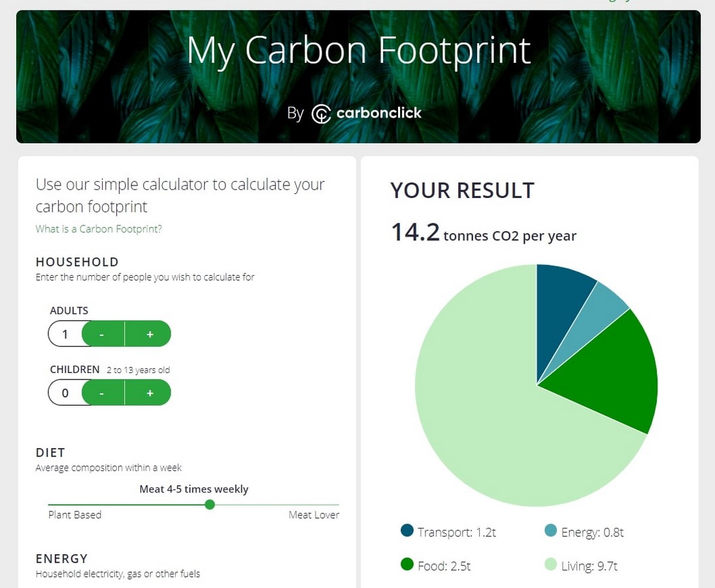This screenshot has width=715, height=588.
Task: Click the Food legend green dot
Action: tap(407, 564)
